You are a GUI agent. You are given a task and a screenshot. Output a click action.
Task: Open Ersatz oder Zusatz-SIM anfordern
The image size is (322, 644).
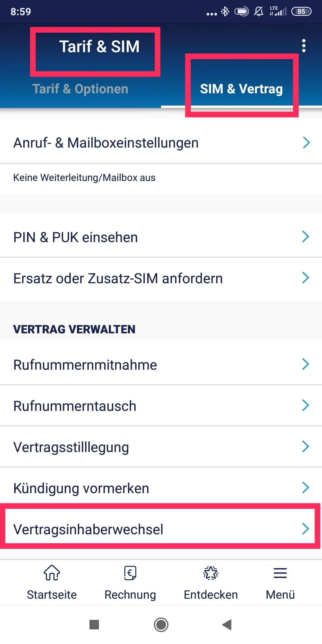118,278
